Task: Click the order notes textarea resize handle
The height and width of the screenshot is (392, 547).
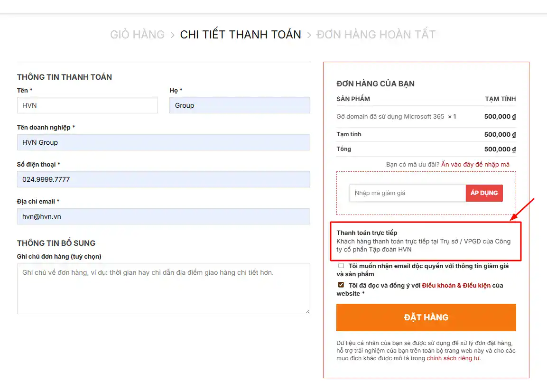Action: coord(307,311)
